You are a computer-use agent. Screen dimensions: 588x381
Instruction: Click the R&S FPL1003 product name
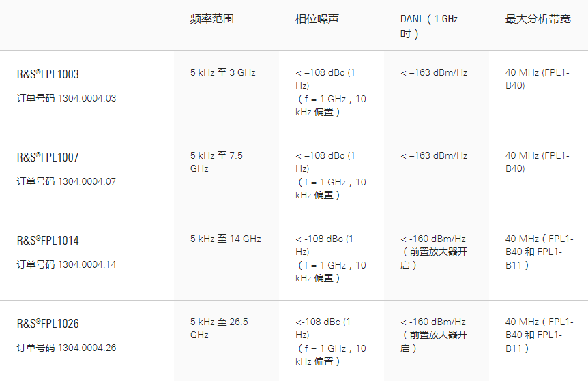coord(48,74)
